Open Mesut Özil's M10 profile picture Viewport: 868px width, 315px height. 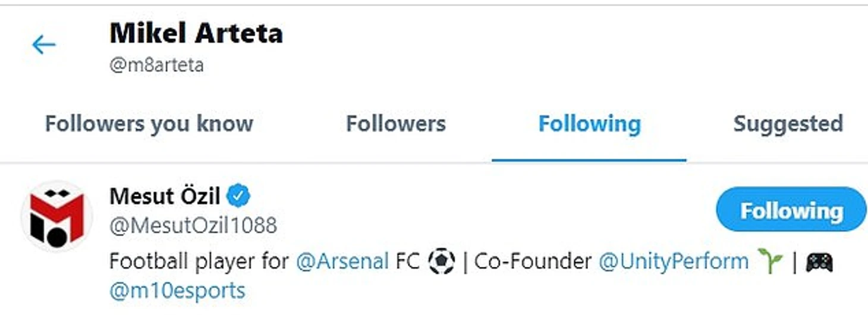[x=57, y=216]
